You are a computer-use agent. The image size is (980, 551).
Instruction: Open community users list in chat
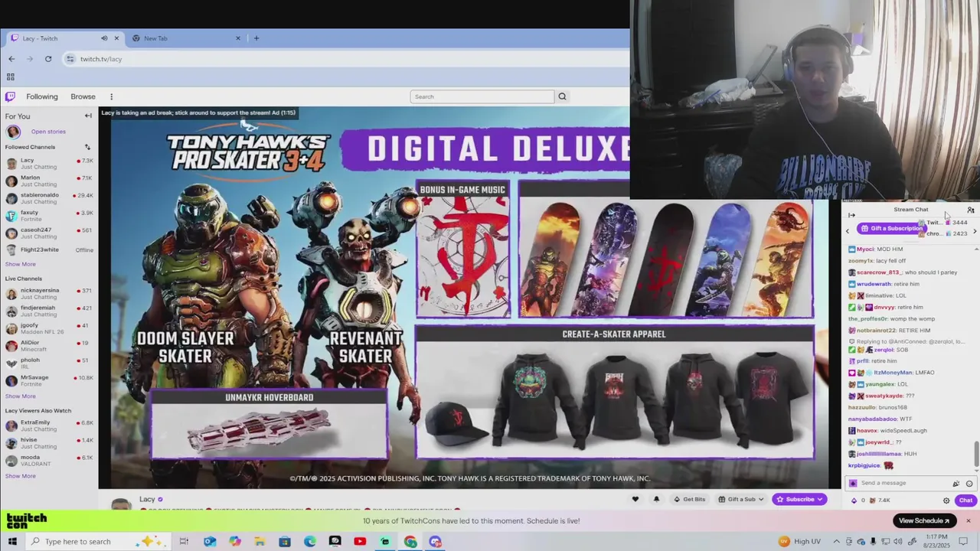point(970,210)
